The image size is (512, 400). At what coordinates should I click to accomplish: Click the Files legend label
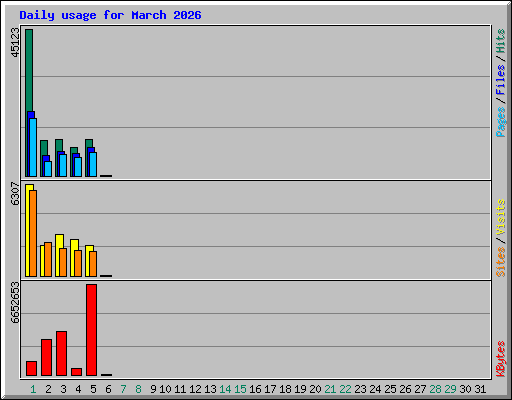click(500, 80)
